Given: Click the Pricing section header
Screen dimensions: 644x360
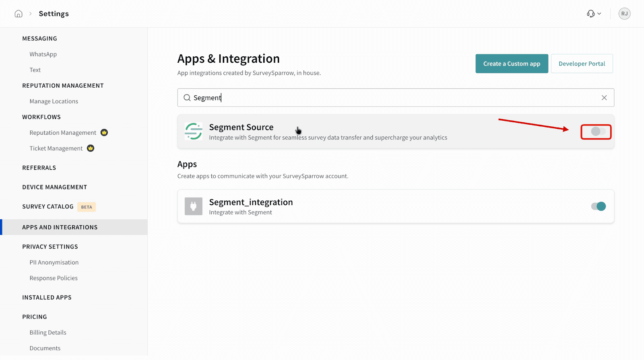Looking at the screenshot, I should (35, 317).
